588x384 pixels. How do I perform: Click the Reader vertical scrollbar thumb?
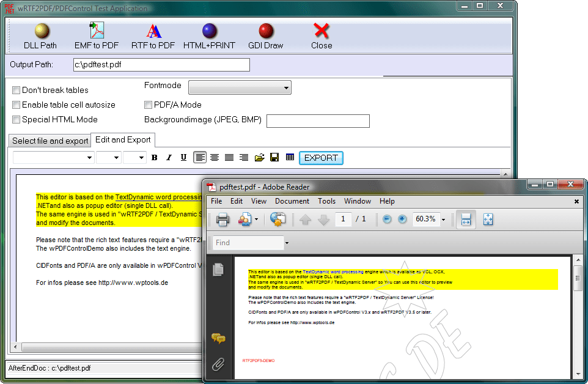pyautogui.click(x=578, y=278)
